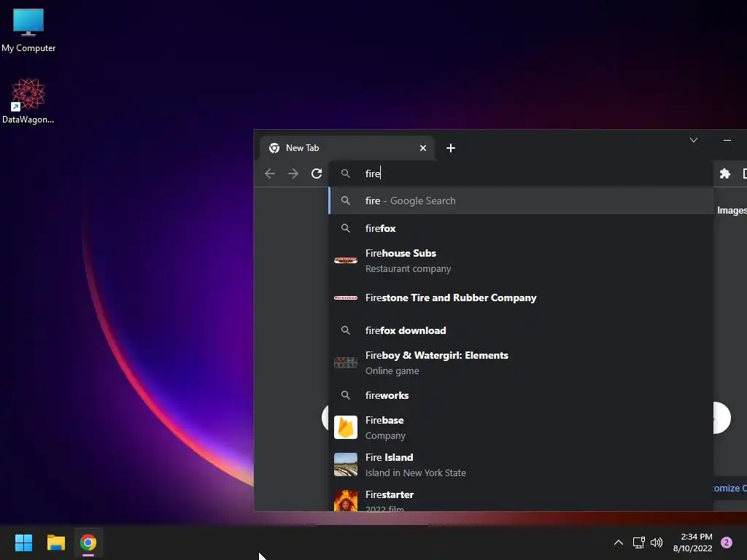This screenshot has width=747, height=560.
Task: Close the New Tab tab
Action: click(x=422, y=148)
